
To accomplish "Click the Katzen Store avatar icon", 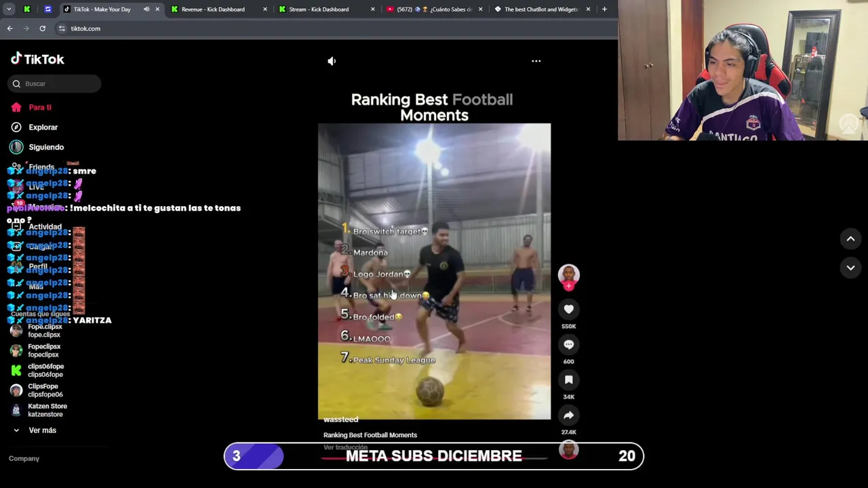I will coord(16,410).
